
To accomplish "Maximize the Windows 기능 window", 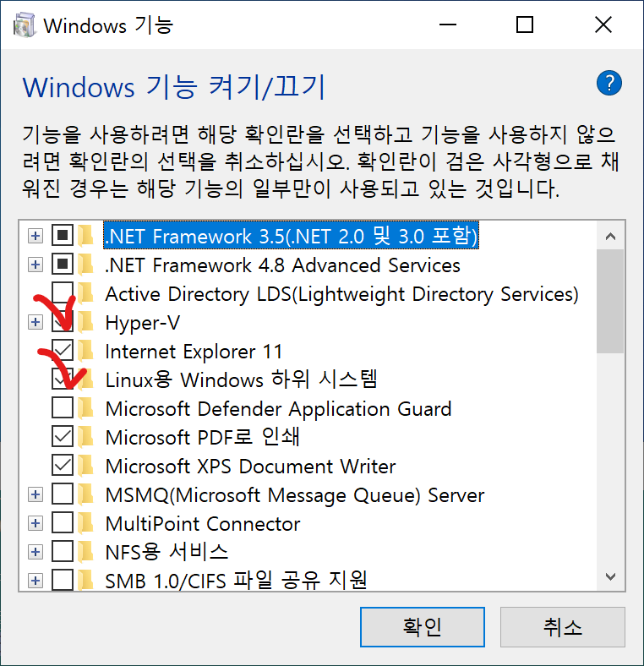I will 525,25.
